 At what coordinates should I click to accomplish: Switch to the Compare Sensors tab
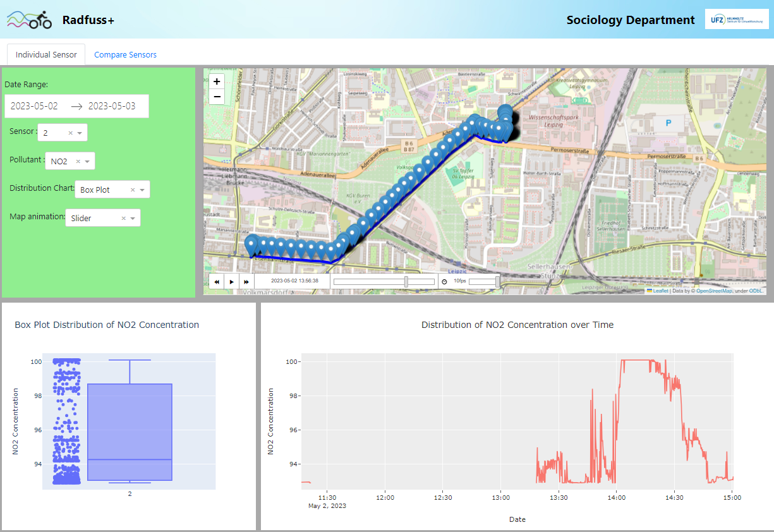pos(125,54)
